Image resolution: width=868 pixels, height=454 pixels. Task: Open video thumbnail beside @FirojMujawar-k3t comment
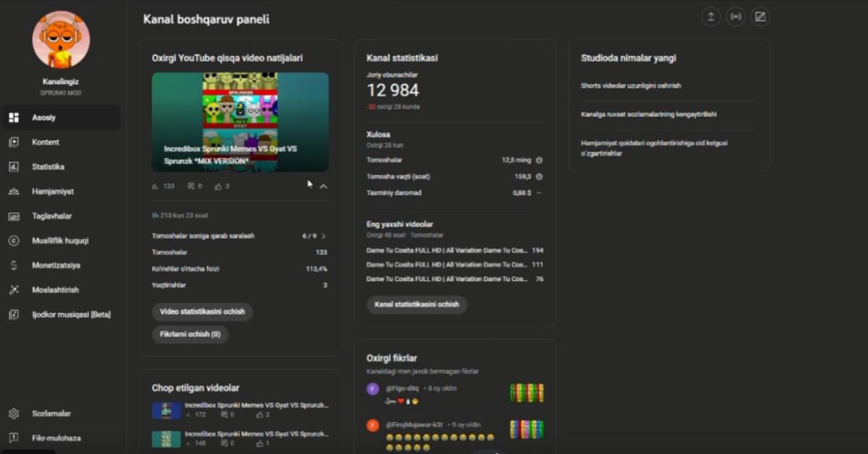(527, 429)
